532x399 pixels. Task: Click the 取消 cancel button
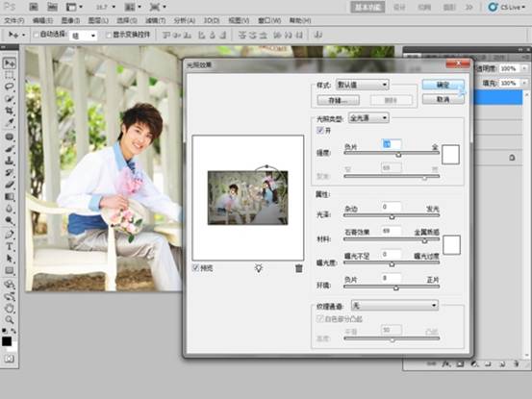[443, 99]
